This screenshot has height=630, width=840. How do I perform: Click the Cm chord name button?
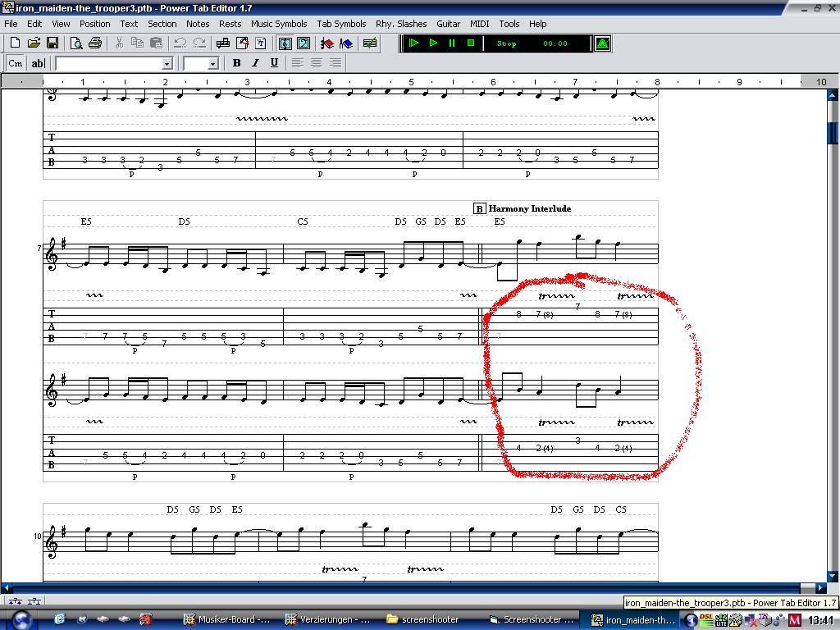[16, 63]
